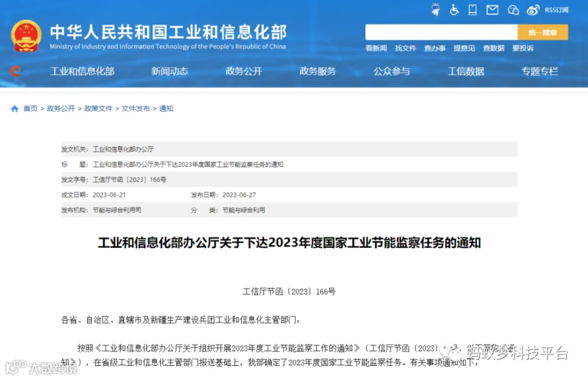Open the 工业和信息化部 navigation menu

pos(82,71)
